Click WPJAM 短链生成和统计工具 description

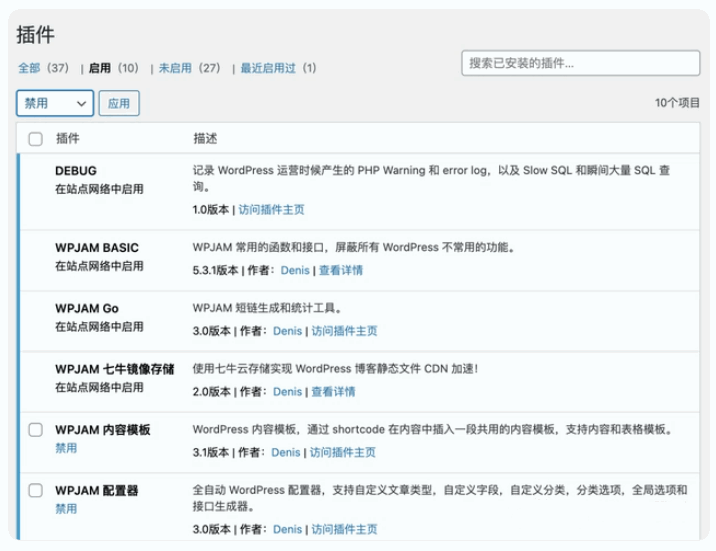click(x=267, y=308)
